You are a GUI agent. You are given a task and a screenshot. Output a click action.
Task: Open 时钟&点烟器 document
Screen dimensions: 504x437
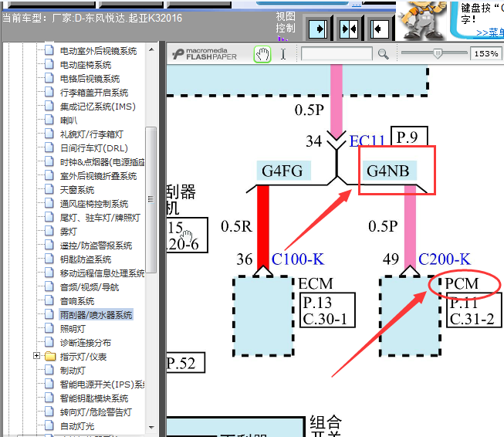tap(102, 162)
